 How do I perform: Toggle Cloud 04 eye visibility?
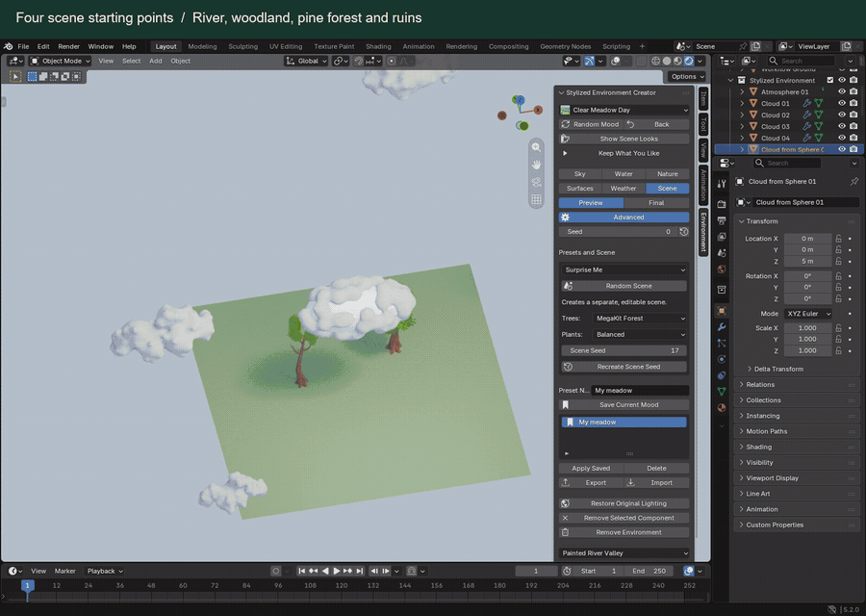(x=842, y=138)
